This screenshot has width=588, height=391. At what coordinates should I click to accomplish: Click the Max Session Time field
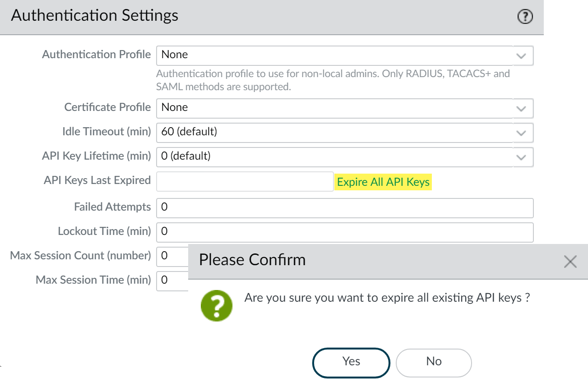click(172, 280)
